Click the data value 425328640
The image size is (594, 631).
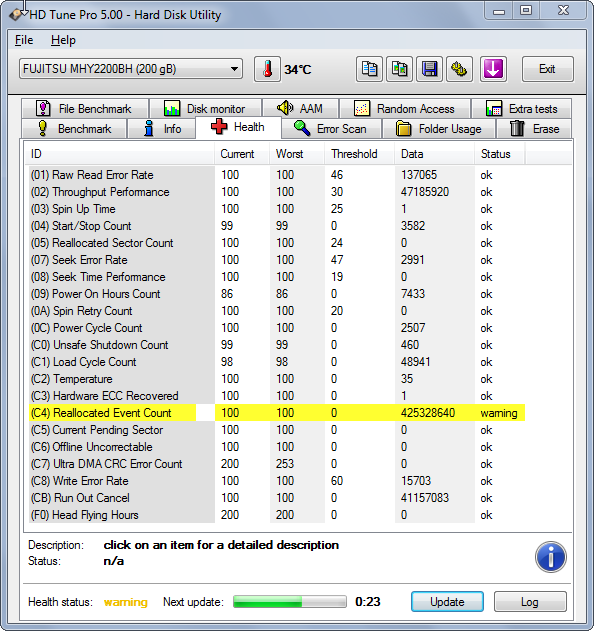click(x=428, y=413)
